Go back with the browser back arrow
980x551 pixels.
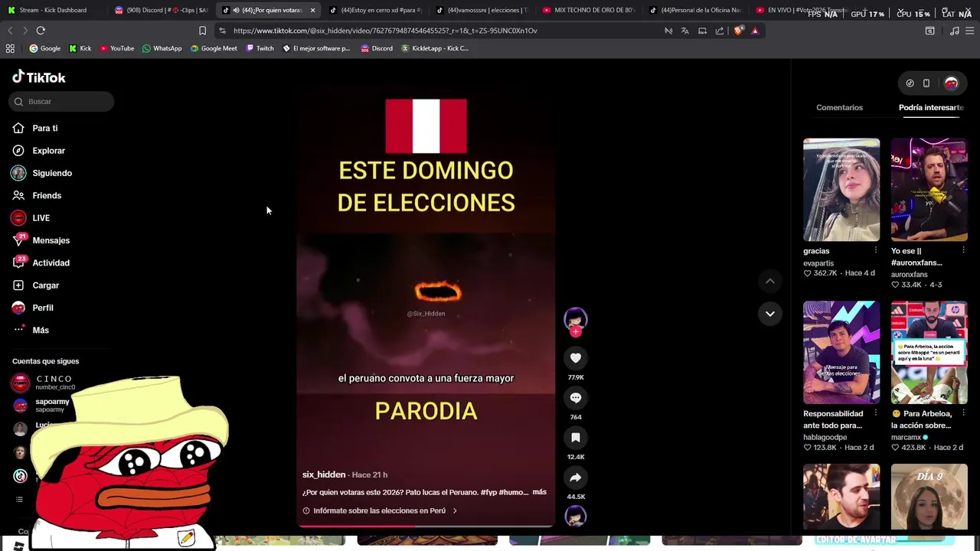(10, 31)
